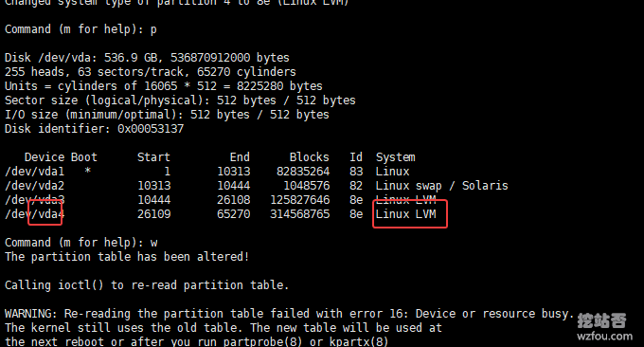The width and height of the screenshot is (644, 347).
Task: Click the 'Disk /dev/vda: 536.9 GB' line
Action: click(147, 58)
